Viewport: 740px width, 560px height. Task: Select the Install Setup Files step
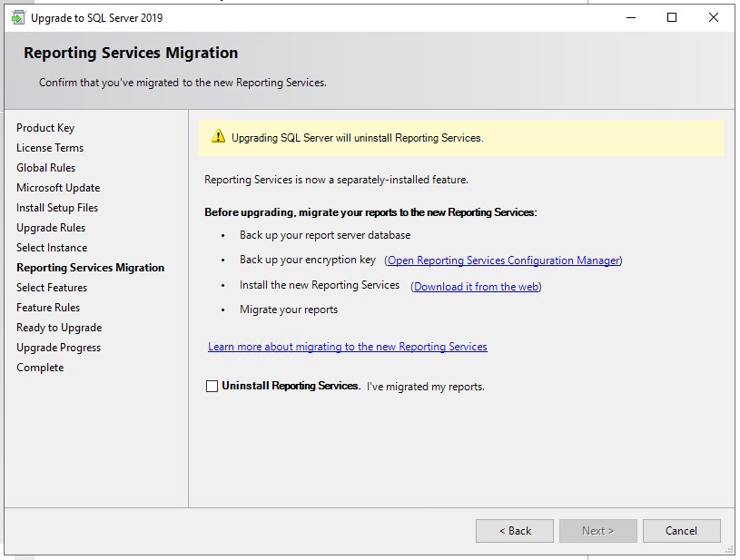(x=57, y=208)
